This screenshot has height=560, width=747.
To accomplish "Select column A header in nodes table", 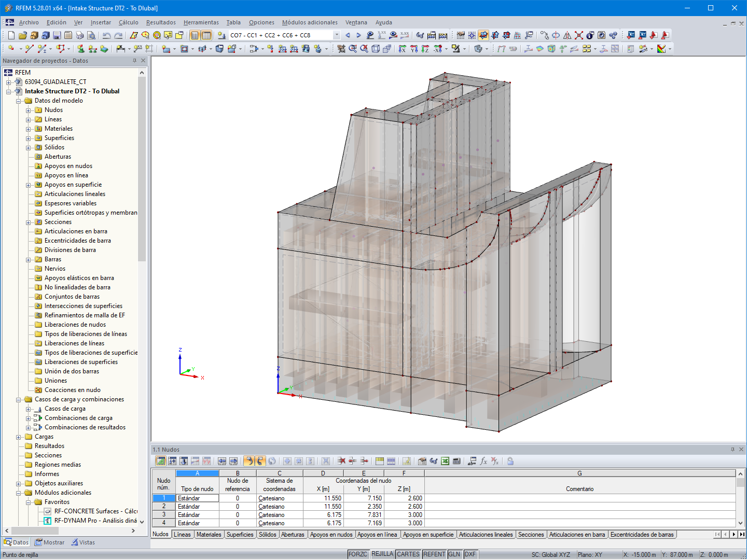I will click(x=197, y=472).
